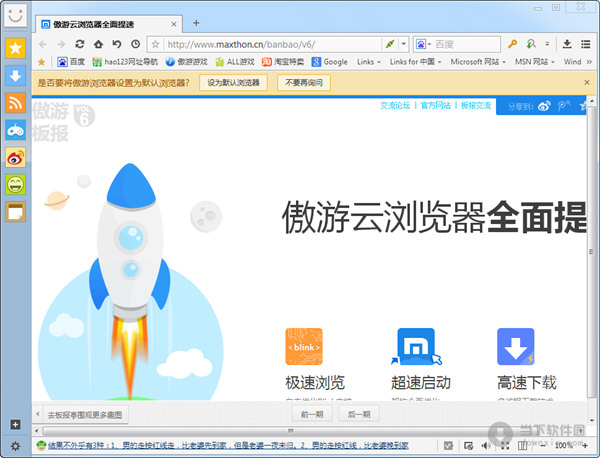The width and height of the screenshot is (600, 458).
Task: Click the blink 极速浏览 feature icon
Action: 304,346
